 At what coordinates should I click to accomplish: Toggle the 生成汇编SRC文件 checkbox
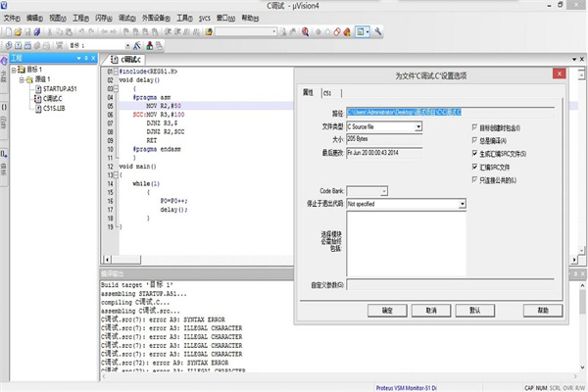(474, 154)
